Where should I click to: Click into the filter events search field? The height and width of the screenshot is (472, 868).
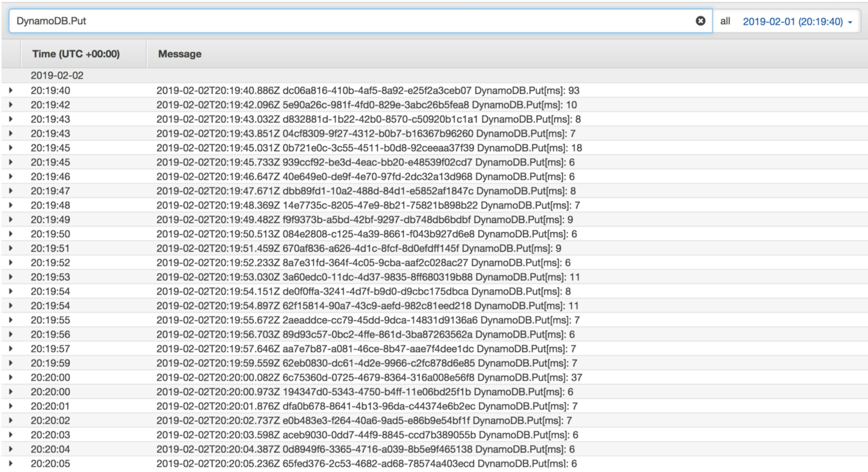[337, 21]
